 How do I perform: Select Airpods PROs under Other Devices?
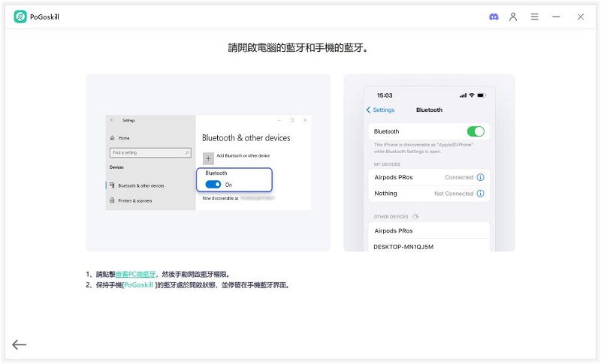(394, 230)
